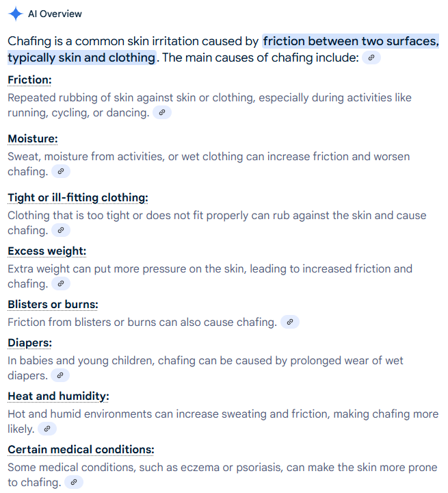Open the 'Blisters or burns:' heading link
The image size is (448, 493).
point(53,304)
